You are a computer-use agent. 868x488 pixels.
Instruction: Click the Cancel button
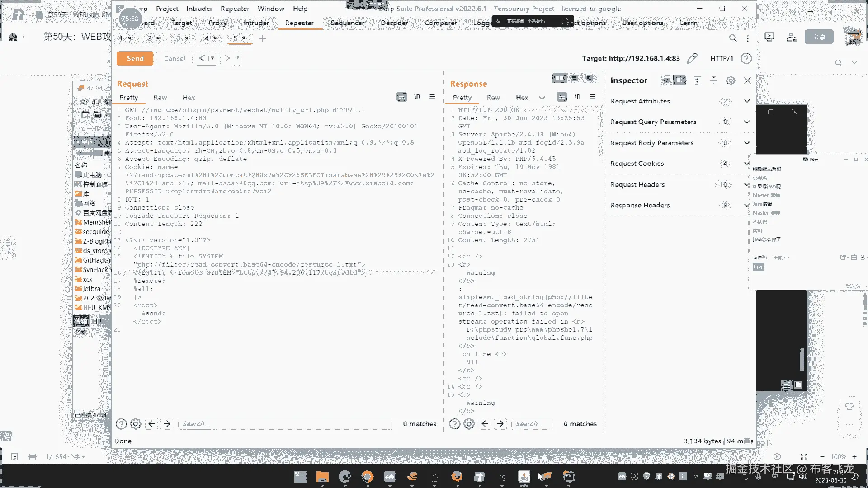pos(175,58)
